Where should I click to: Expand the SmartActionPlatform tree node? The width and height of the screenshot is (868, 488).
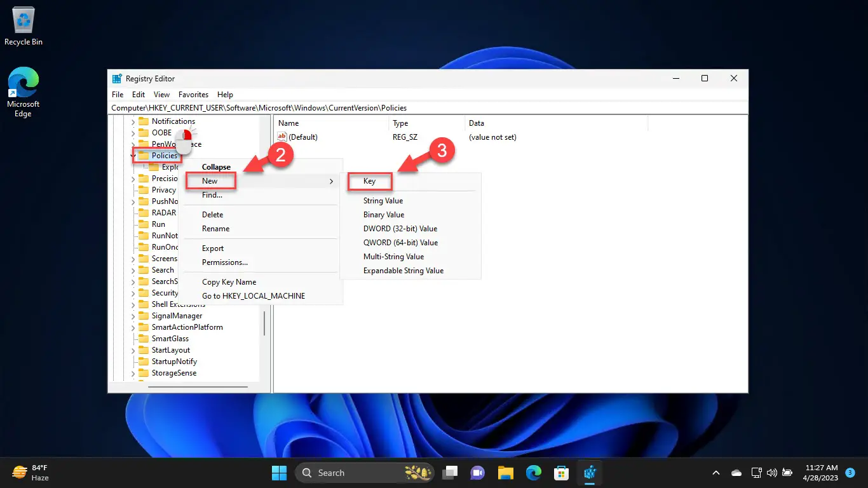(133, 327)
